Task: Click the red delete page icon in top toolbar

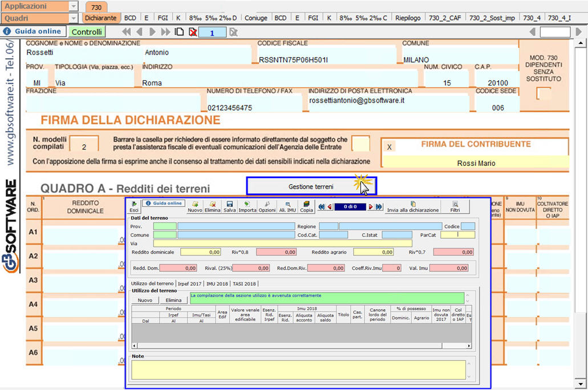Action: [193, 32]
